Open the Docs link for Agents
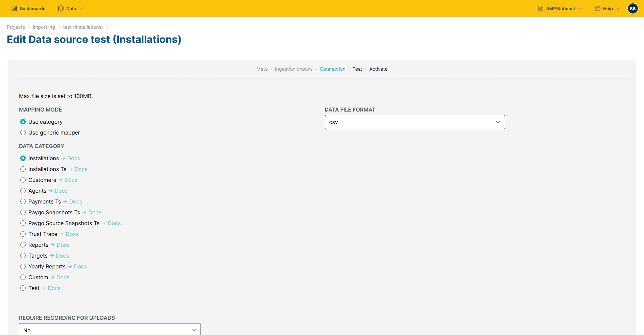This screenshot has height=335, width=644. click(x=61, y=191)
